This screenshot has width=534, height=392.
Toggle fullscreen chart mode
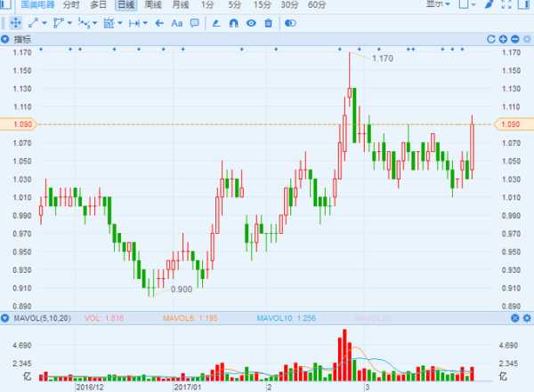tap(506, 5)
